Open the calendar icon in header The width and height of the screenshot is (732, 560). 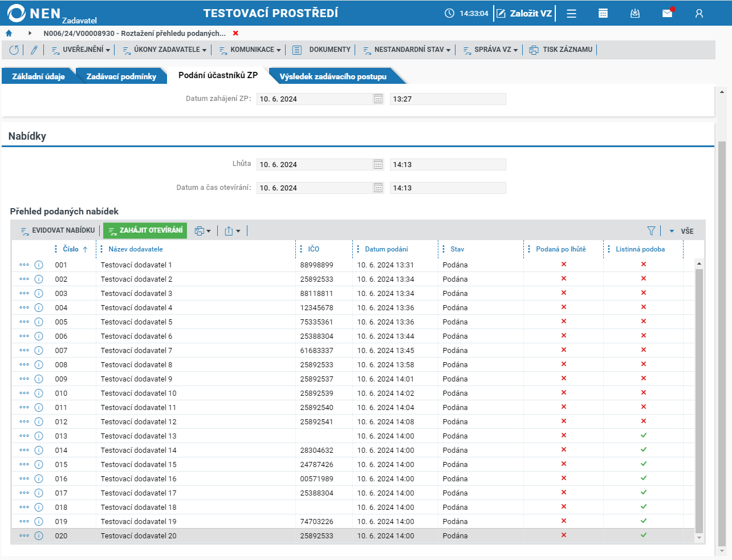tap(603, 14)
